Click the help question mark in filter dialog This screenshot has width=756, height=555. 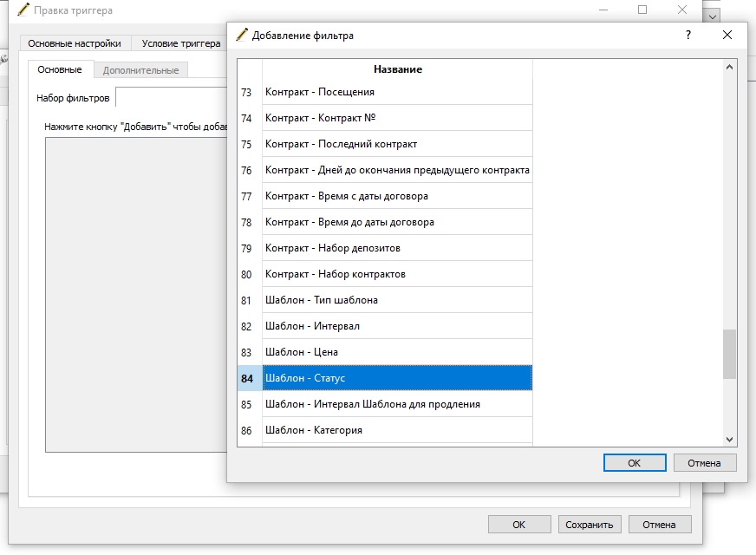[688, 35]
